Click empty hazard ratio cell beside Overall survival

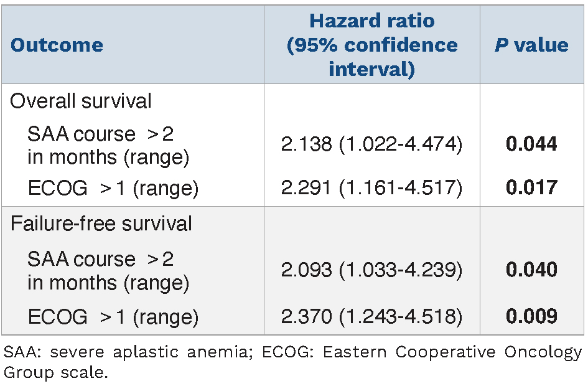click(371, 101)
